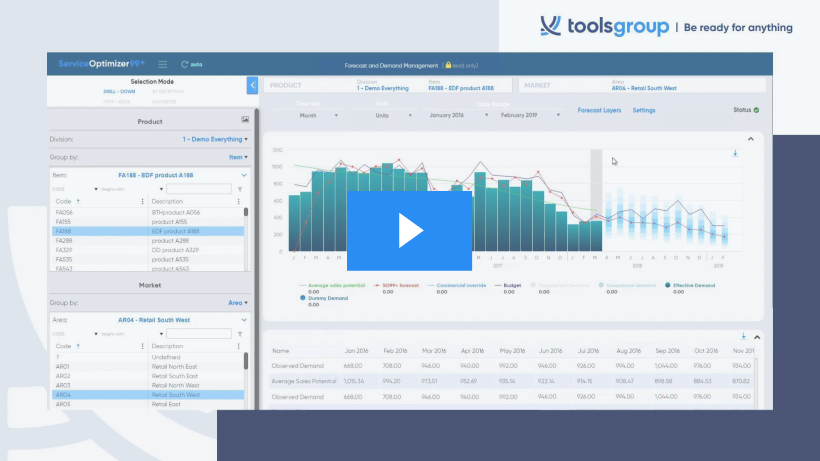Viewport: 820px width, 461px height.
Task: Open Product Group by Item dropdown
Action: coord(238,157)
